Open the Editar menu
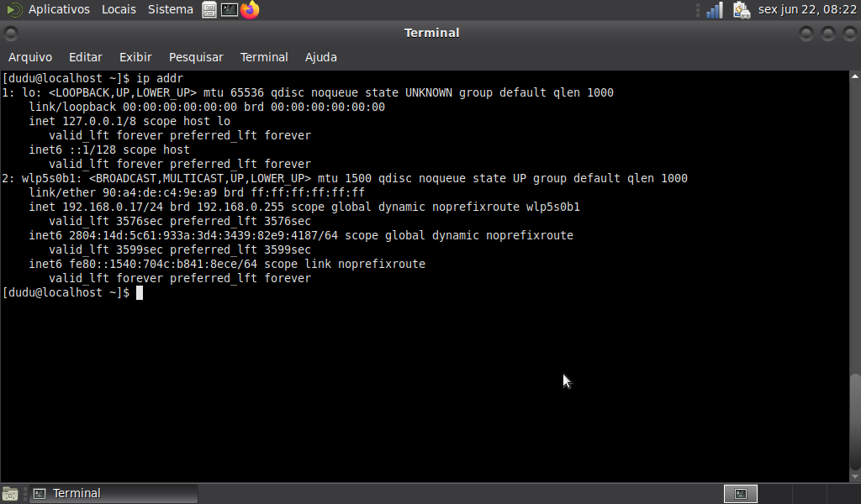Image resolution: width=861 pixels, height=504 pixels. [86, 57]
